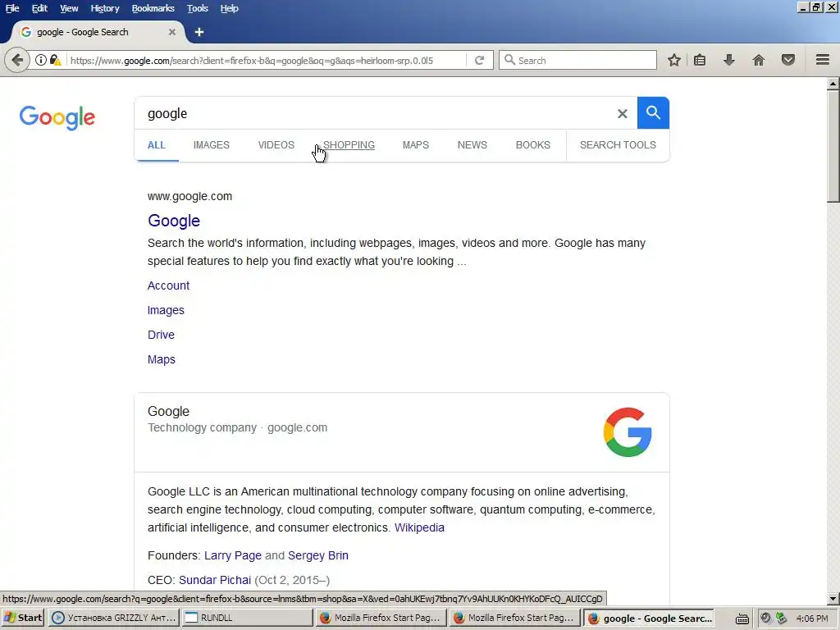The height and width of the screenshot is (630, 840).
Task: Go to the Home page icon
Action: [x=759, y=60]
